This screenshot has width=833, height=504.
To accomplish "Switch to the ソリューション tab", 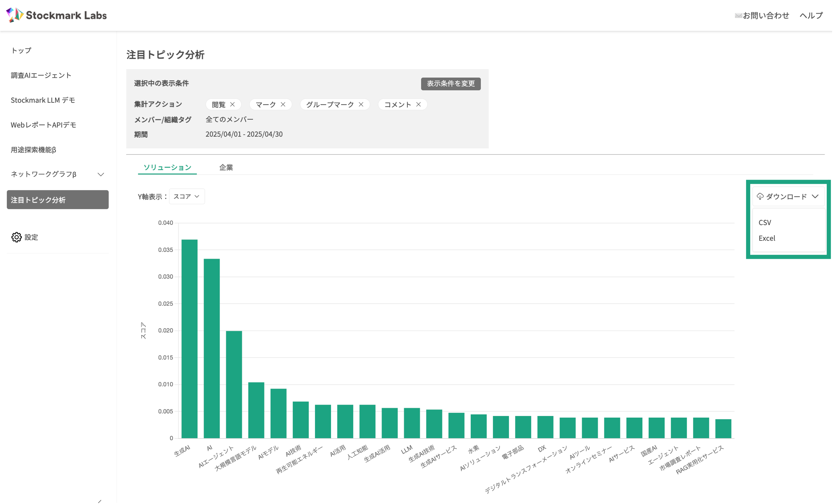I will (168, 168).
